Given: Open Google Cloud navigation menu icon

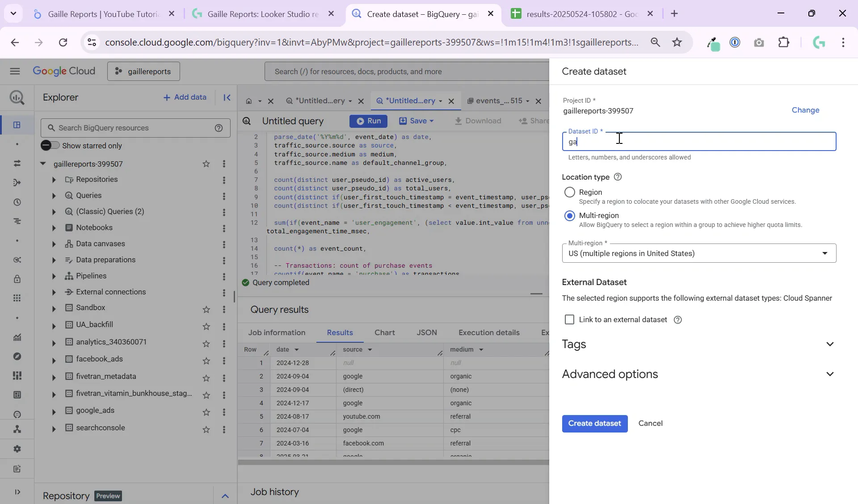Looking at the screenshot, I should (15, 71).
